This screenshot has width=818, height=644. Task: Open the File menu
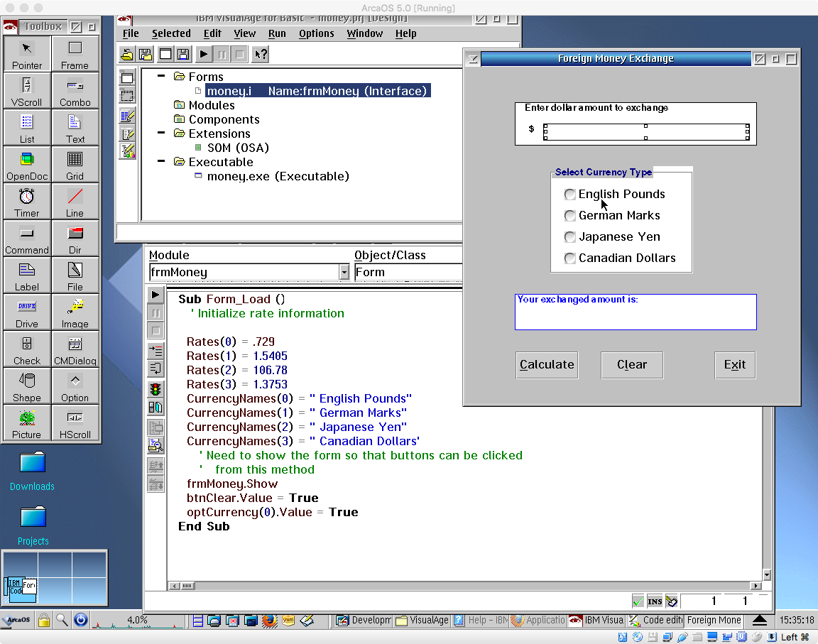[x=131, y=33]
